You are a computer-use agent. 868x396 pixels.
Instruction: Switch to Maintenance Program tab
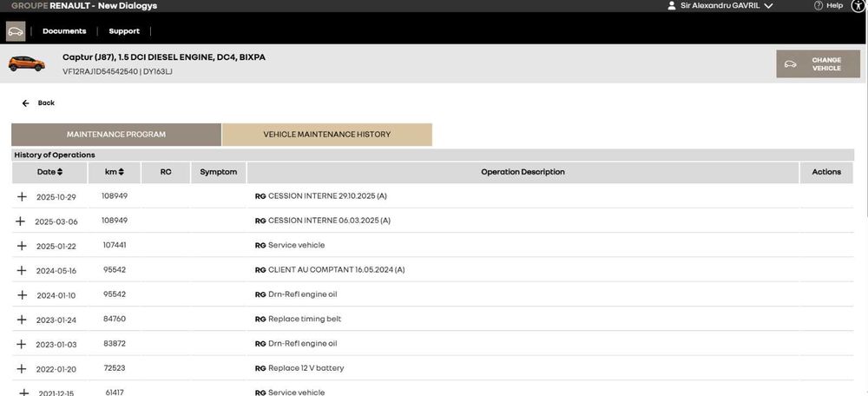click(x=116, y=135)
